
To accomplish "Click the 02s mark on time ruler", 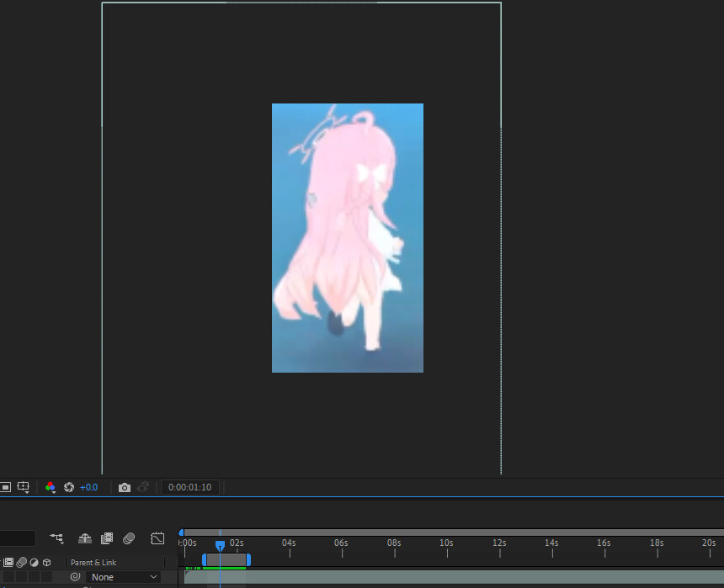I will click(237, 543).
